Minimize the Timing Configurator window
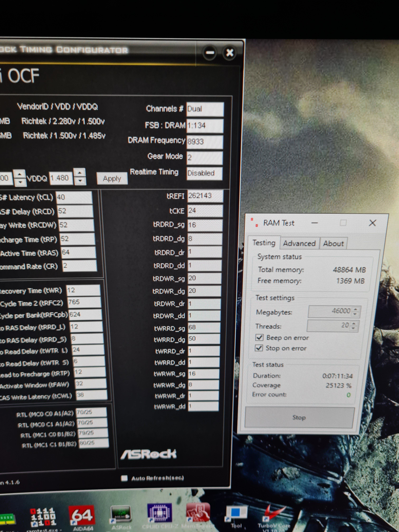Image resolution: width=399 pixels, height=532 pixels. click(x=210, y=53)
